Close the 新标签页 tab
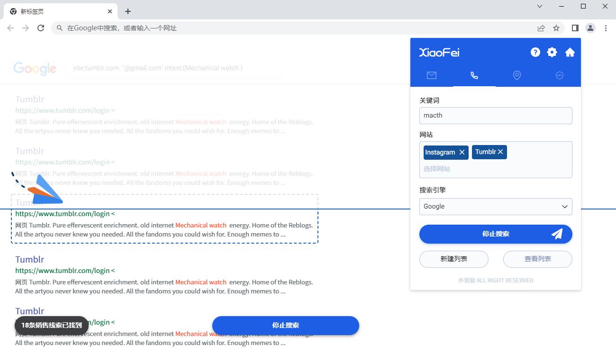Screen dimensions: 616x364 click(110, 11)
